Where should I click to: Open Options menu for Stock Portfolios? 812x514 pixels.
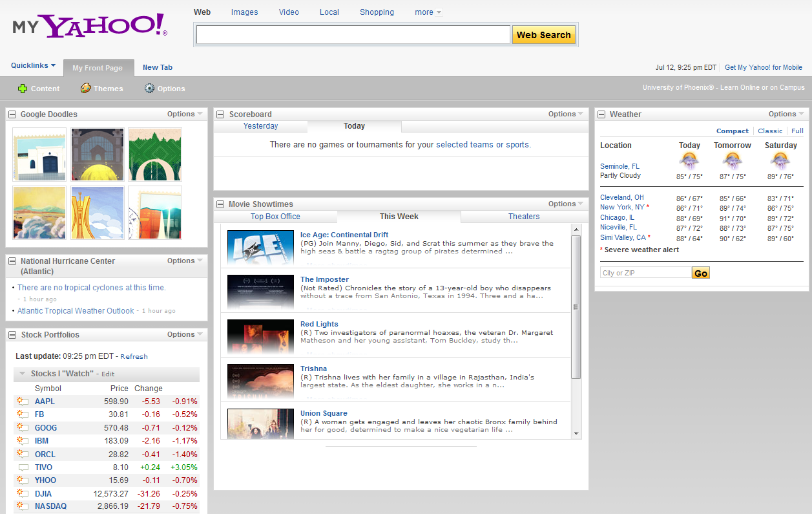coord(185,334)
